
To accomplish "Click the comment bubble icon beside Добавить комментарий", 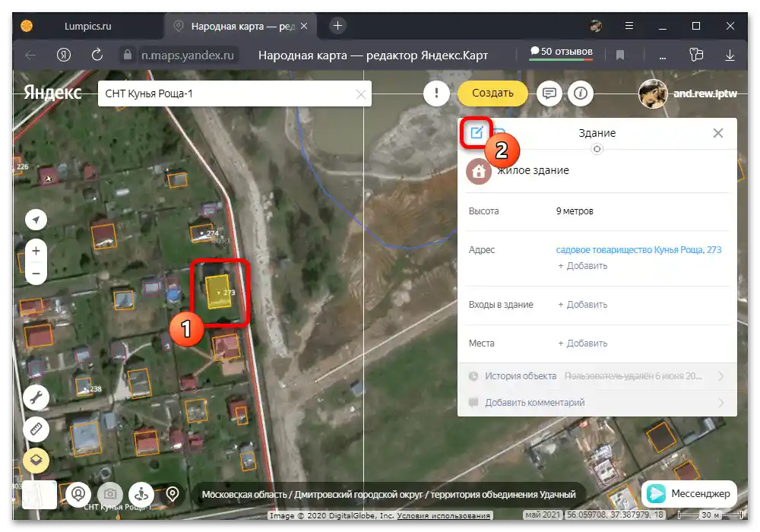I will [473, 403].
